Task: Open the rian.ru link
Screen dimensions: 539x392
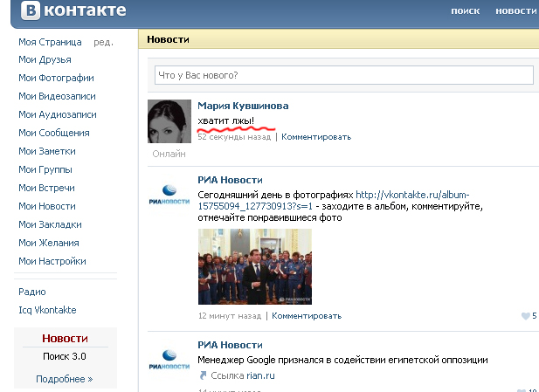Action: [x=259, y=375]
